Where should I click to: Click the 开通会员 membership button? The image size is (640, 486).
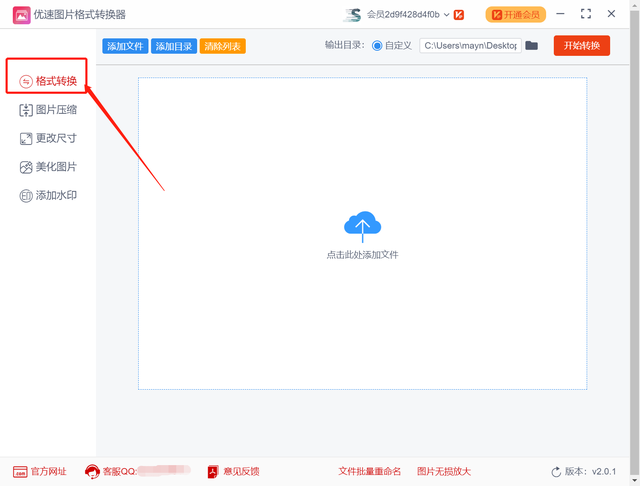click(515, 15)
